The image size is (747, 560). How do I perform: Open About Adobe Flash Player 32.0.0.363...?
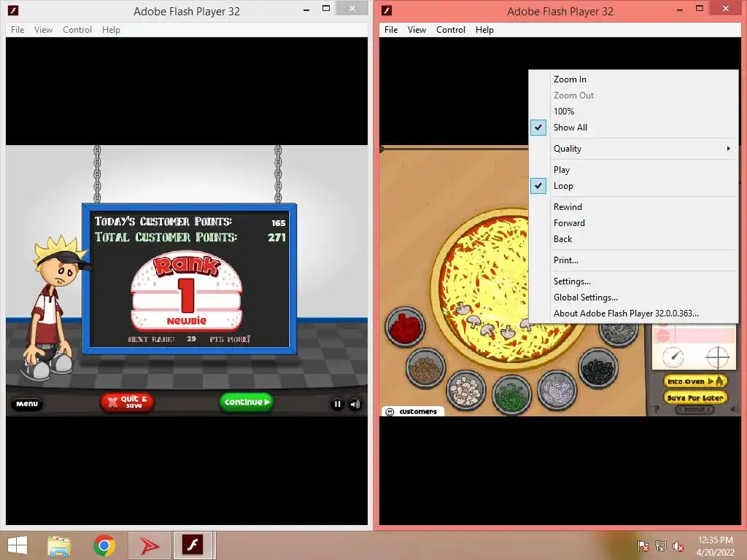point(634,314)
